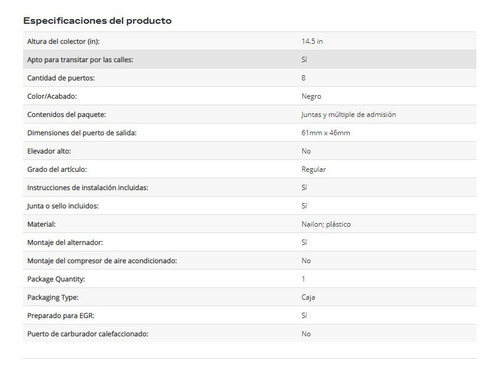Select Instrucciones de instalación incluidas label
This screenshot has width=500, height=376.
[x=88, y=188]
